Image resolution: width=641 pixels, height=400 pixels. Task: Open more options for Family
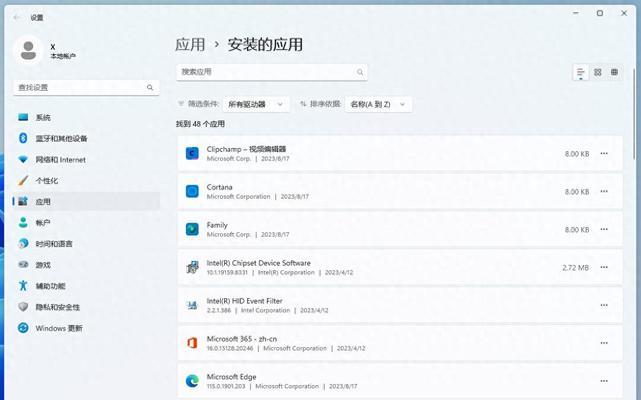(x=604, y=229)
